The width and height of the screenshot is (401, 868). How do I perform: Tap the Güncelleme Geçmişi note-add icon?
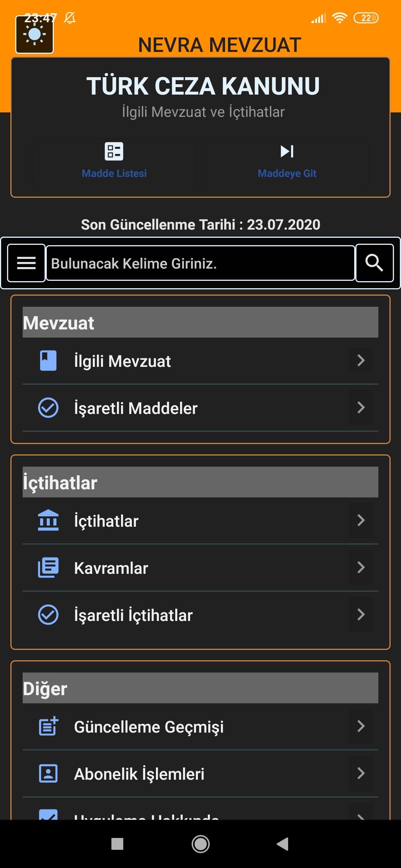tap(48, 726)
